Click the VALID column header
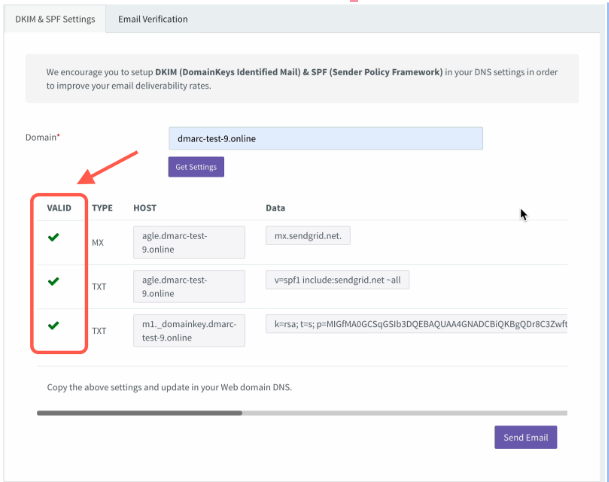 tap(59, 208)
